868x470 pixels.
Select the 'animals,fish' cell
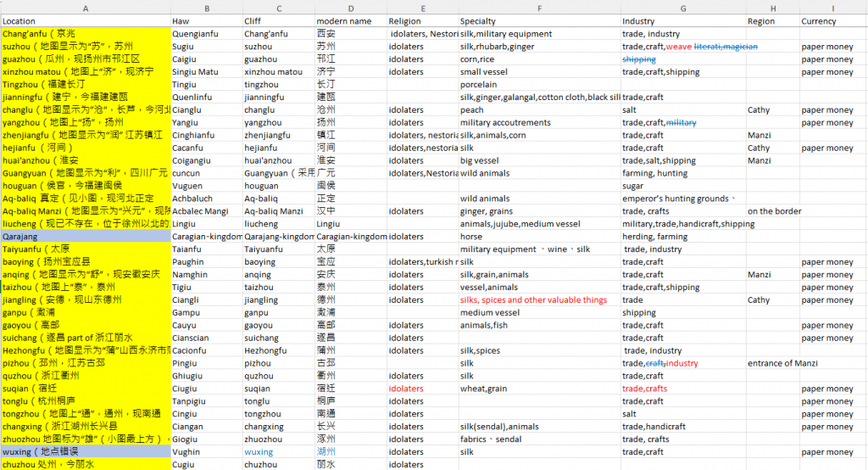(540, 325)
